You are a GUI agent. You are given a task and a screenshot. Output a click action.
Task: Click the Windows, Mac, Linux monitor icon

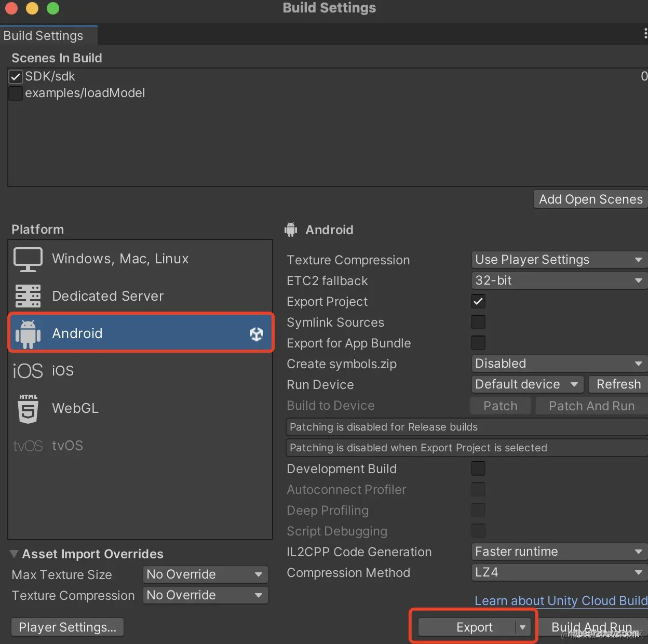(x=28, y=259)
